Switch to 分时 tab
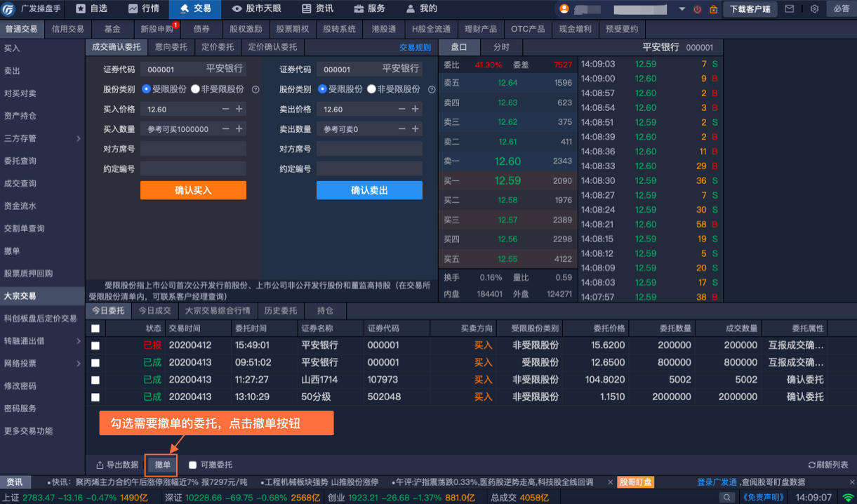This screenshot has width=857, height=504. (501, 48)
